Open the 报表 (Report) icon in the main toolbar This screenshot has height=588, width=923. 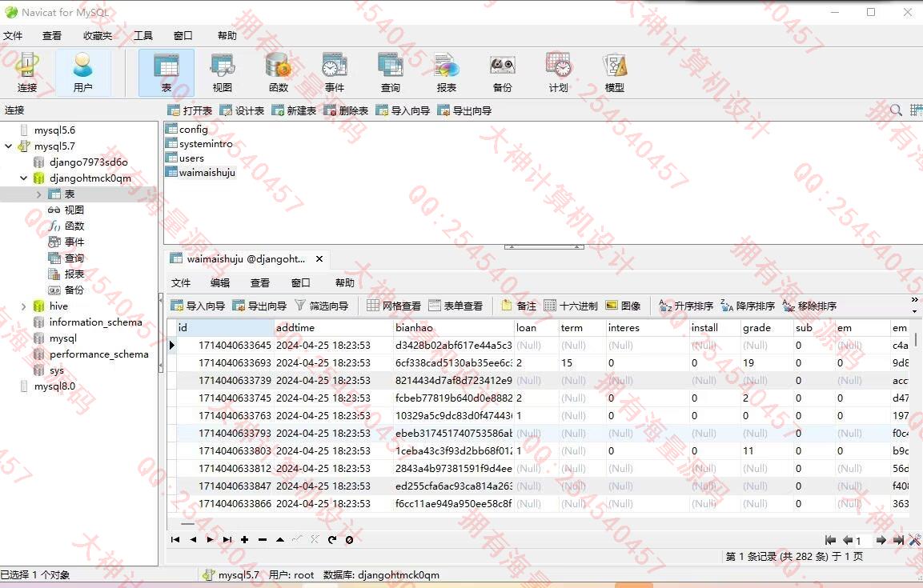pos(446,72)
